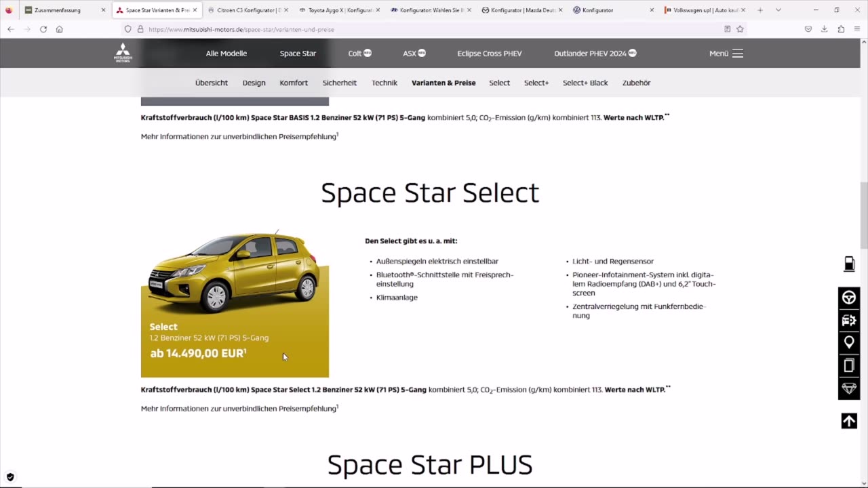Click the padlock site security icon
Screen dimensions: 868x488
pos(140,29)
